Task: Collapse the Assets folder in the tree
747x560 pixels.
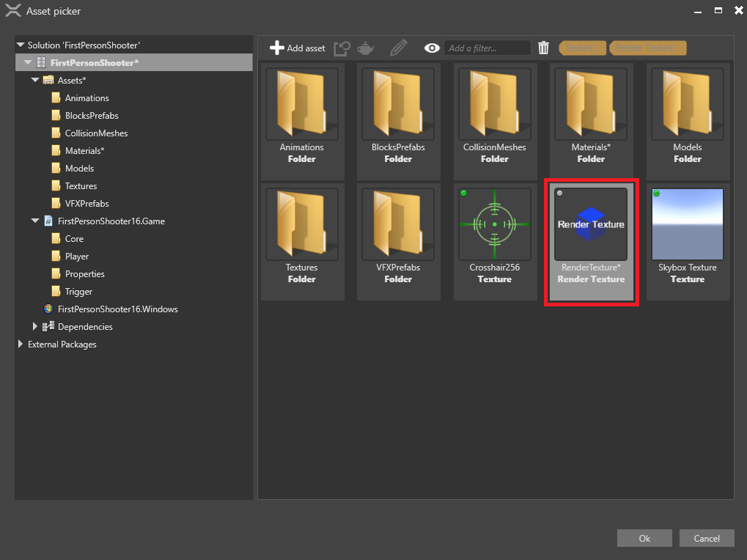Action: point(34,80)
